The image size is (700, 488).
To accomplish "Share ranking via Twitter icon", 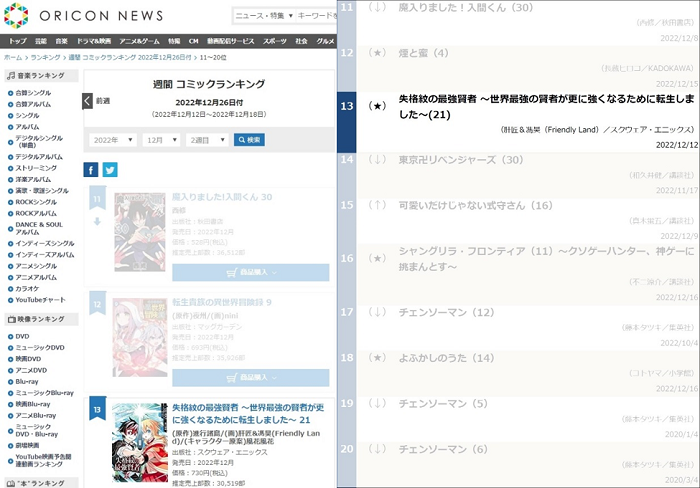I will tap(110, 170).
